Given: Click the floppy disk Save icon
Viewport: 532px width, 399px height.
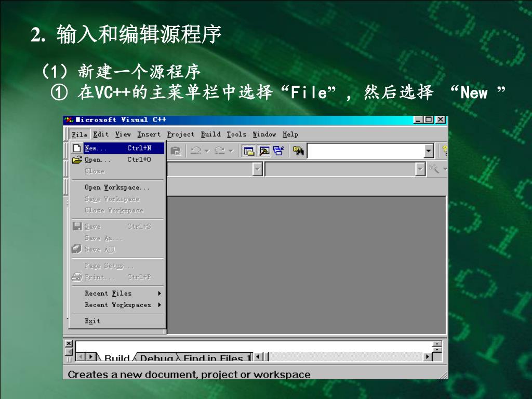Looking at the screenshot, I should tap(77, 227).
